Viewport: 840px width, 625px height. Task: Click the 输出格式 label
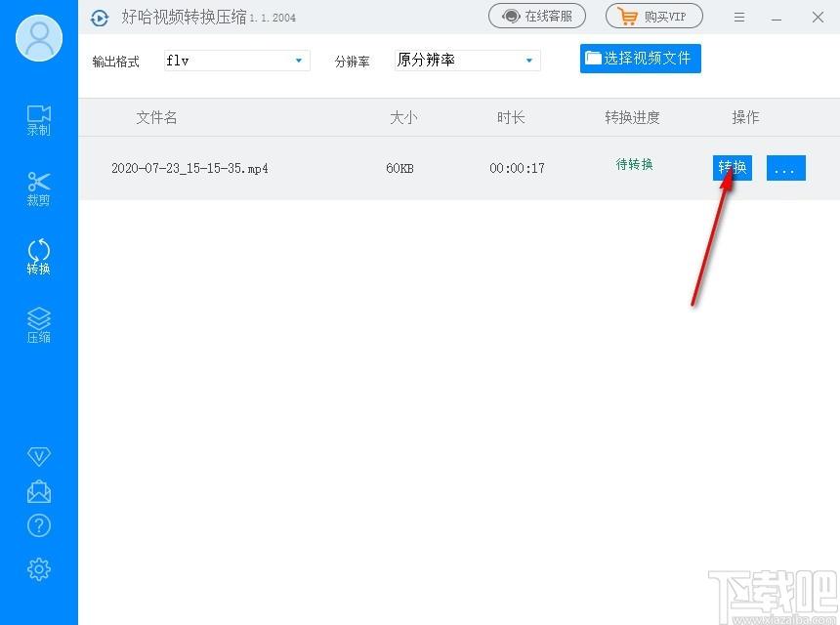point(115,62)
